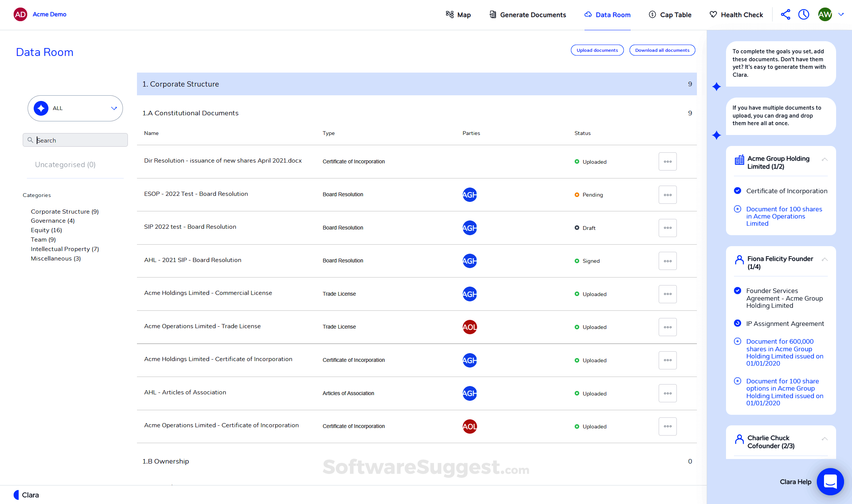Click the Upload documents button
Viewport: 852px width, 504px height.
click(597, 50)
